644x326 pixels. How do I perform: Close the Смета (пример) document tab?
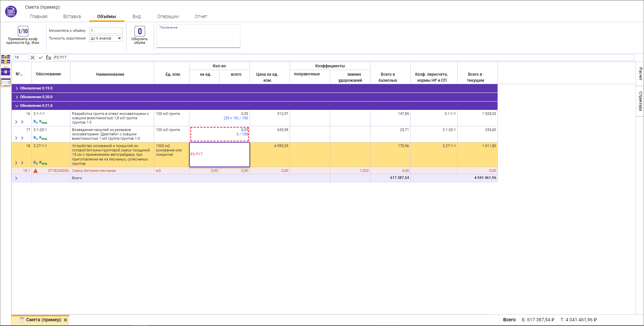(x=66, y=320)
